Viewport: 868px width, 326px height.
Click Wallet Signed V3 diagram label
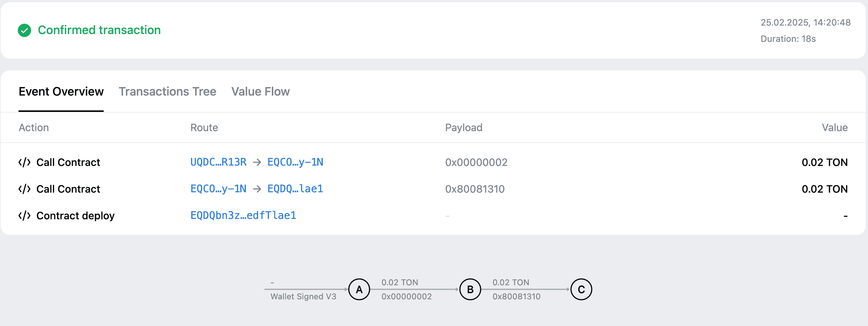click(303, 296)
